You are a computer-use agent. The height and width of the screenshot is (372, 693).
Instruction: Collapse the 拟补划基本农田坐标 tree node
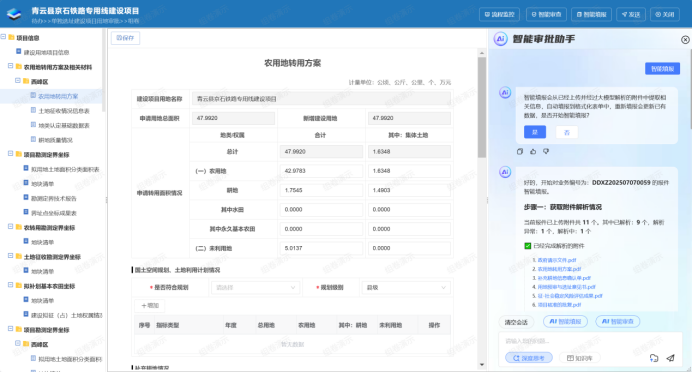tap(10, 285)
